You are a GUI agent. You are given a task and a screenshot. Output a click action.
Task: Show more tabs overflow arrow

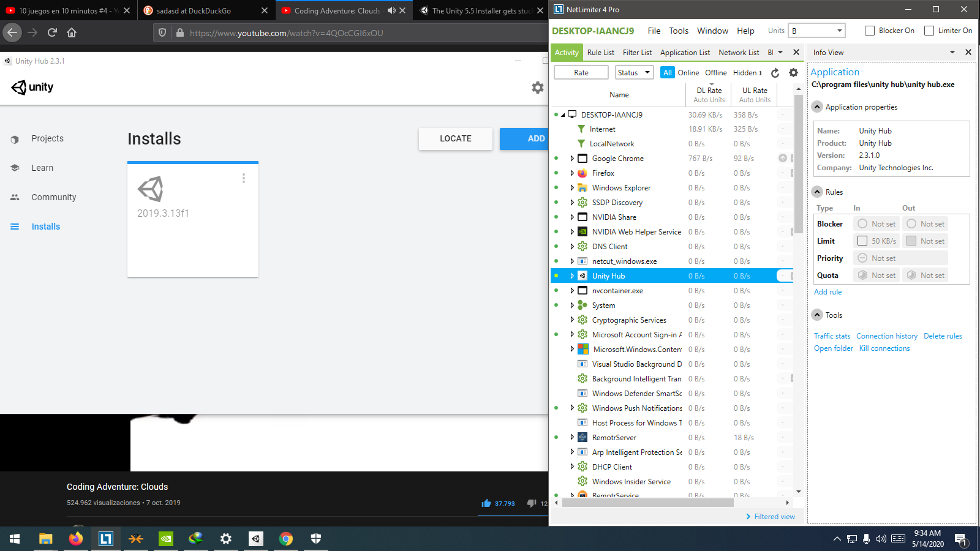[780, 52]
